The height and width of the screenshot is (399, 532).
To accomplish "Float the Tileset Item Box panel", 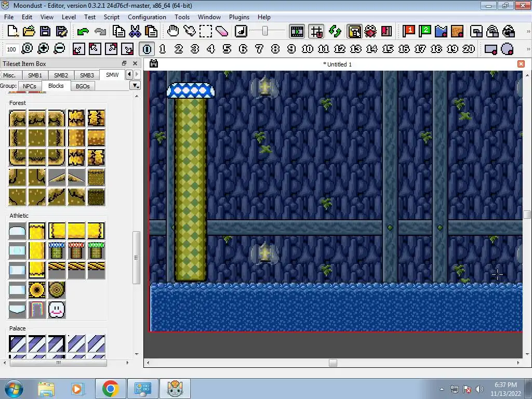I will pyautogui.click(x=124, y=63).
